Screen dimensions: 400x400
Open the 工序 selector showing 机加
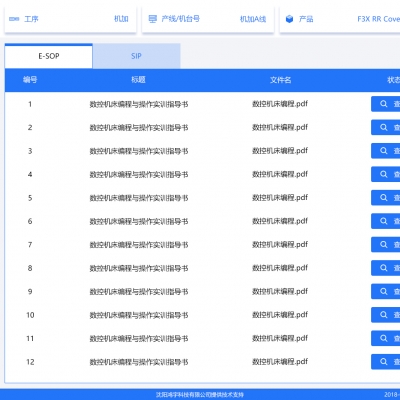70,19
